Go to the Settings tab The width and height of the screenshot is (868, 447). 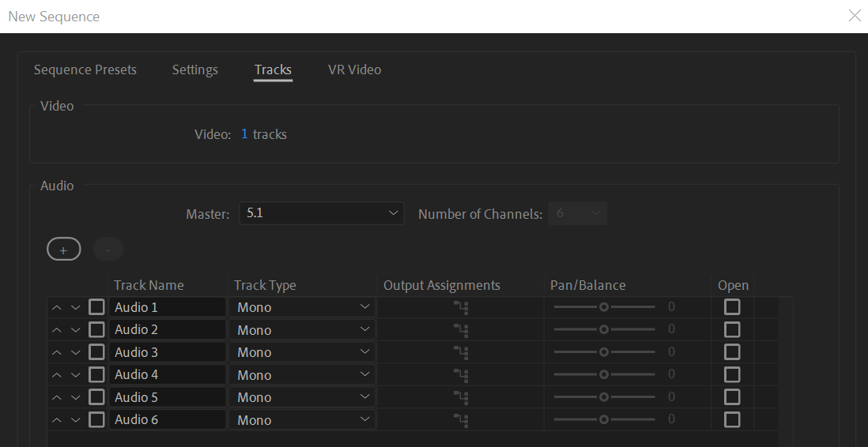pyautogui.click(x=194, y=69)
